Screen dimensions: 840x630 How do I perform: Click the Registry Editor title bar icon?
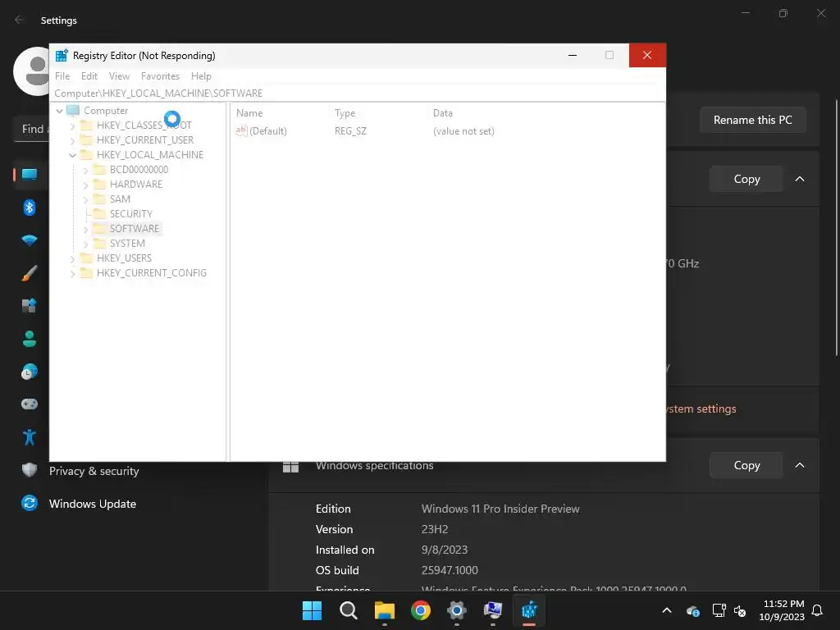[x=62, y=55]
